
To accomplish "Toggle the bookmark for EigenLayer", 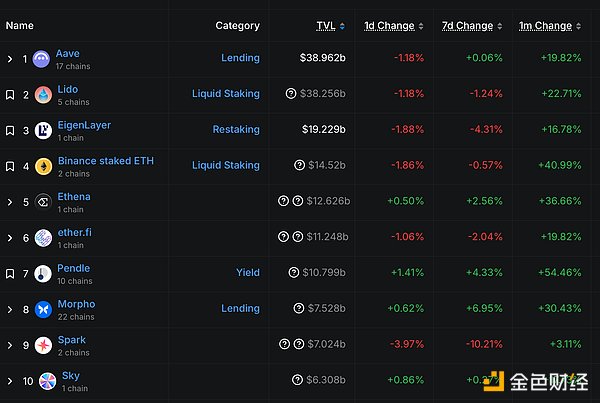I will [x=10, y=131].
